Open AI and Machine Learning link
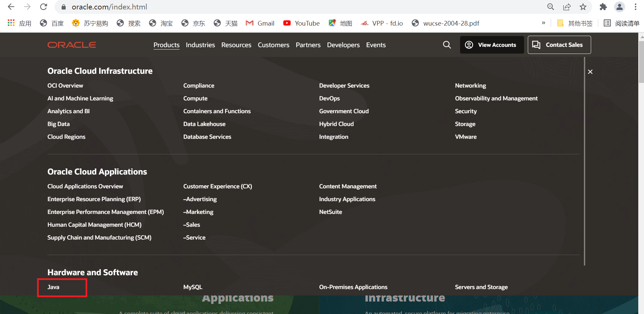Viewport: 644px width, 314px height. (80, 98)
